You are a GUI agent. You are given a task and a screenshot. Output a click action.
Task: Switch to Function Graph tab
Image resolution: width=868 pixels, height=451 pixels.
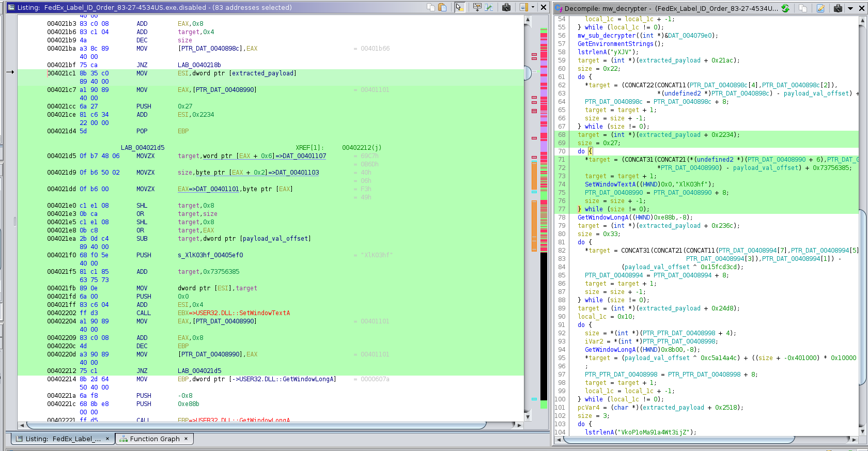pos(154,439)
